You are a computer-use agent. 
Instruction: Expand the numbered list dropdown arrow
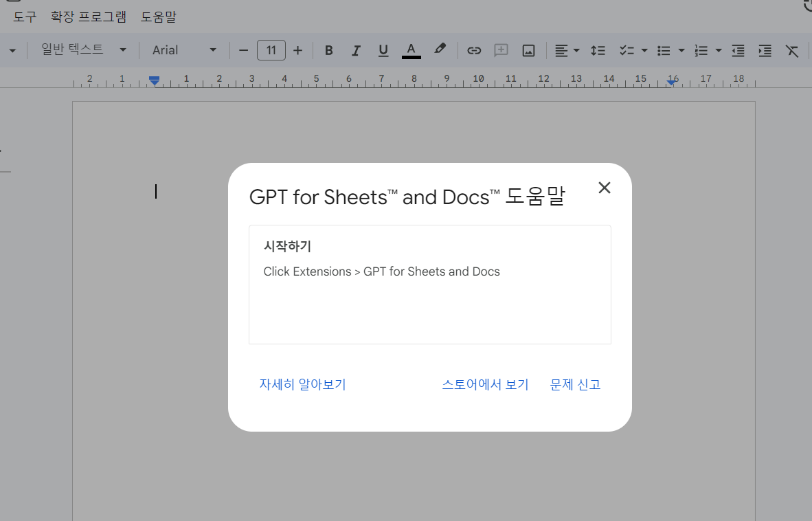coord(719,50)
